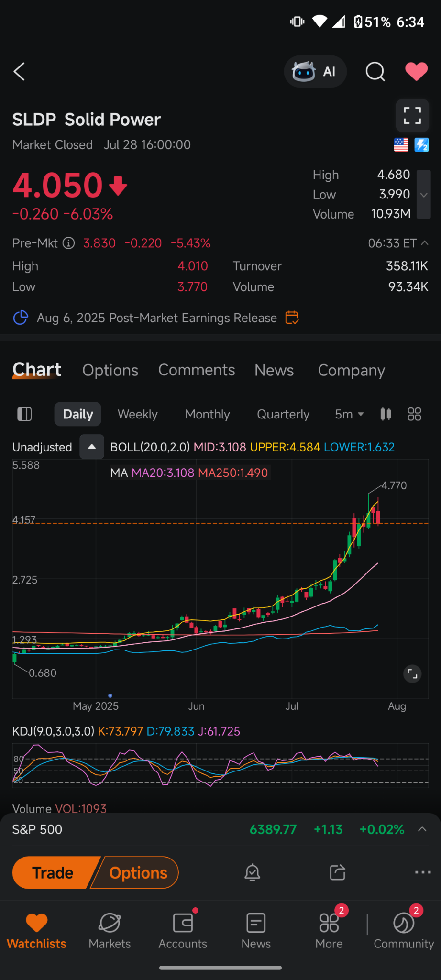The width and height of the screenshot is (441, 980).
Task: Tap the Volume VOL:1093 label
Action: point(59,809)
